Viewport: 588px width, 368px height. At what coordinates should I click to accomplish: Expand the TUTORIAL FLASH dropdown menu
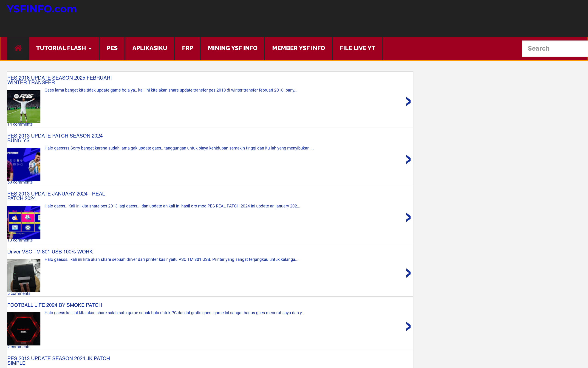(x=64, y=48)
